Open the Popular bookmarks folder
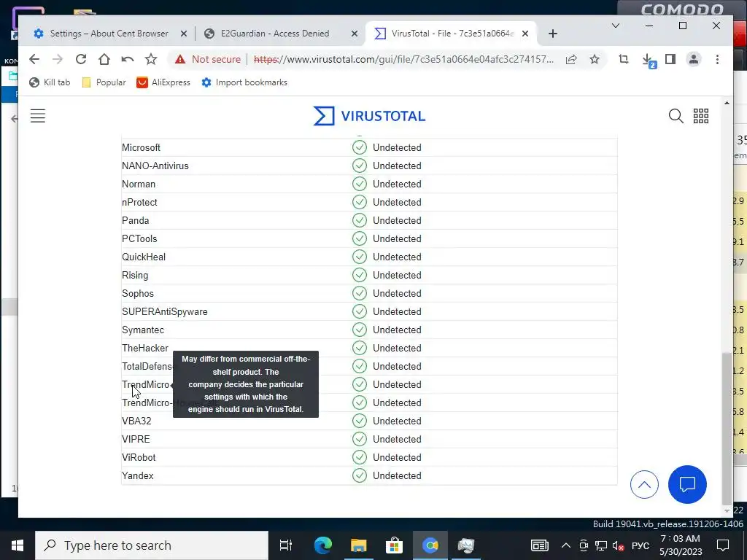The width and height of the screenshot is (747, 560). (x=104, y=82)
